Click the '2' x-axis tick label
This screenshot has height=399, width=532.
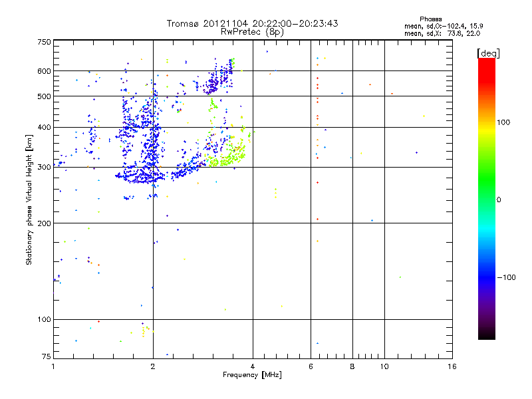(153, 366)
